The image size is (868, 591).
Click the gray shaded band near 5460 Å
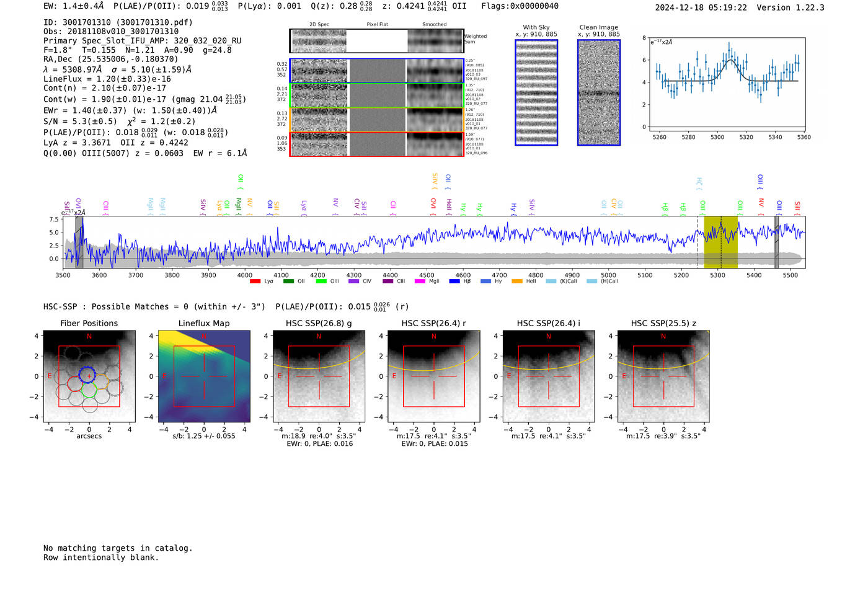tap(776, 242)
